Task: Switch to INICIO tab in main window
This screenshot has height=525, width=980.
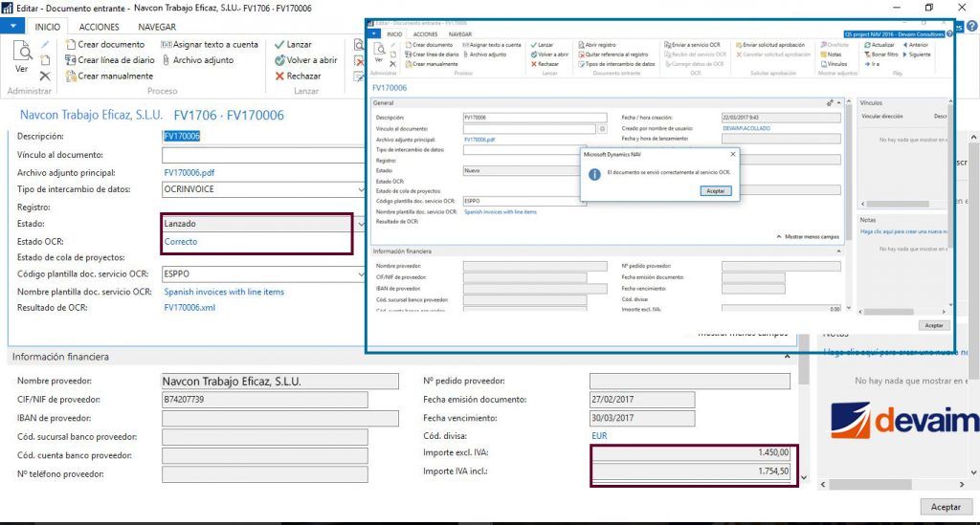Action: (x=48, y=27)
